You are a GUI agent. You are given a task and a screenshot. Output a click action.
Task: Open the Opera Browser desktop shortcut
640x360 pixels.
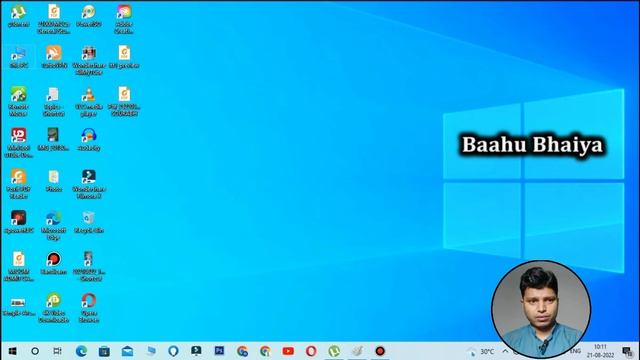[x=89, y=307]
